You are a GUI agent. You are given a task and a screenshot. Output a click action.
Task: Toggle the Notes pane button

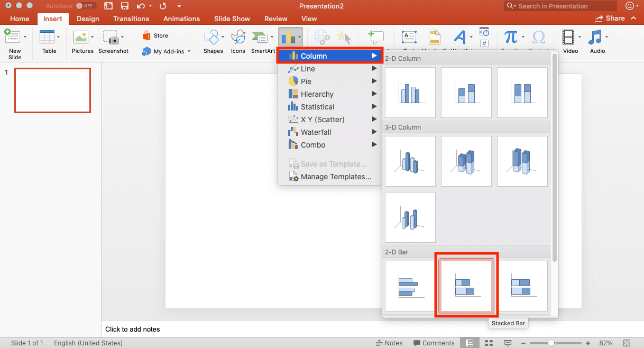389,343
